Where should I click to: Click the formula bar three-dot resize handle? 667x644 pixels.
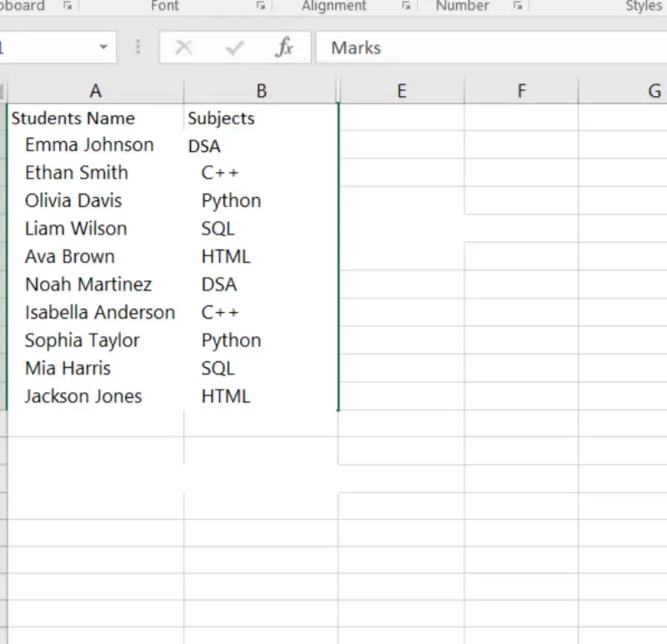coord(138,47)
